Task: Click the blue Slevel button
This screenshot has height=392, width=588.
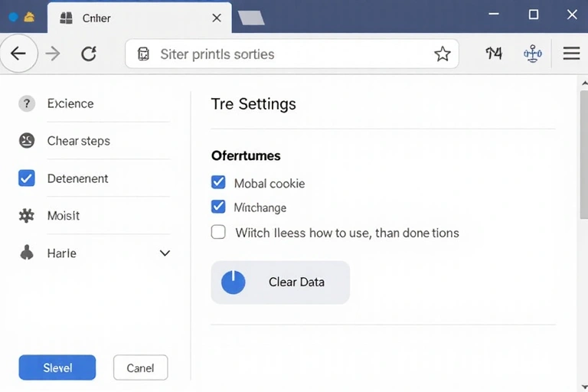Action: [x=57, y=367]
